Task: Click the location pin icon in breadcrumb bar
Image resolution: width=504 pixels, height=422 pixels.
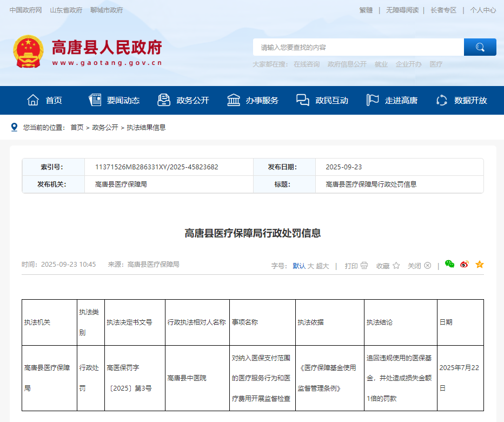Action: tap(14, 128)
